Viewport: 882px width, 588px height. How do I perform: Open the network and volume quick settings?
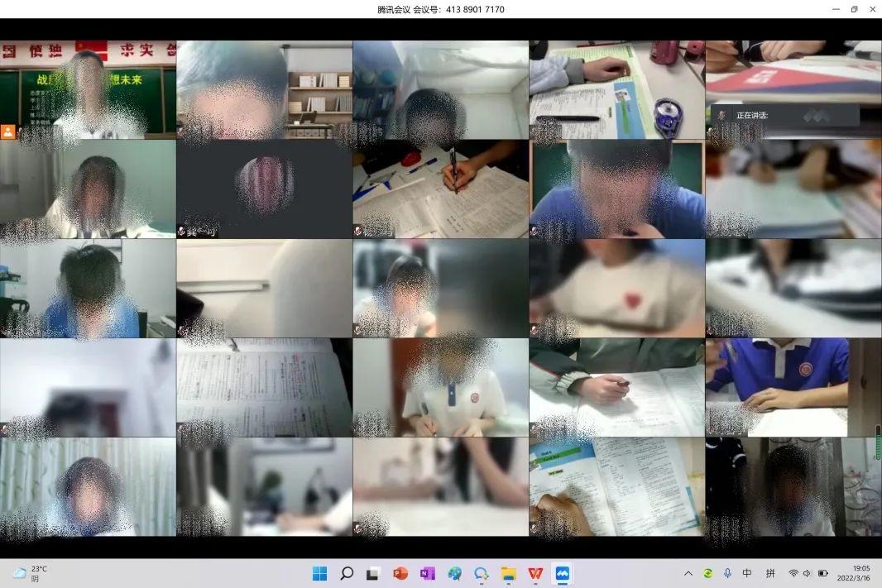coord(808,573)
